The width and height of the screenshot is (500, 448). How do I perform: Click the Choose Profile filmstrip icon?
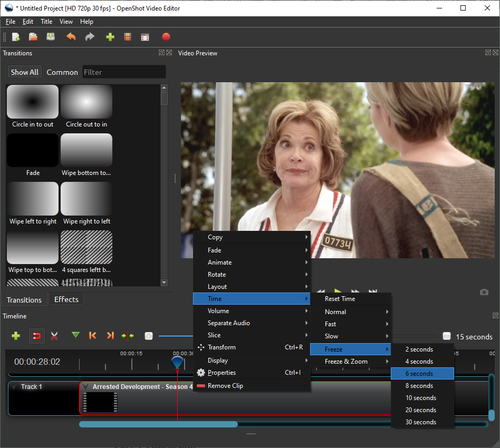128,37
